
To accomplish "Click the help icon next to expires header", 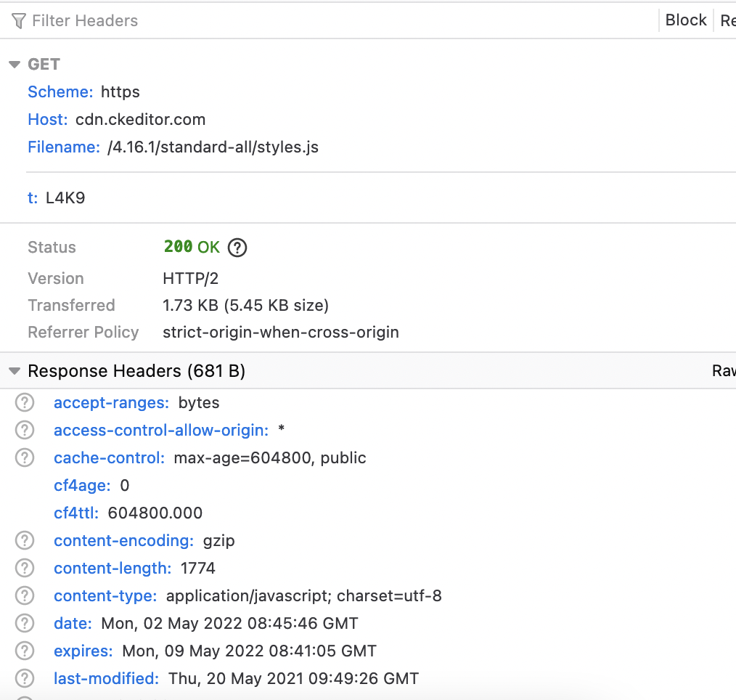I will (24, 651).
